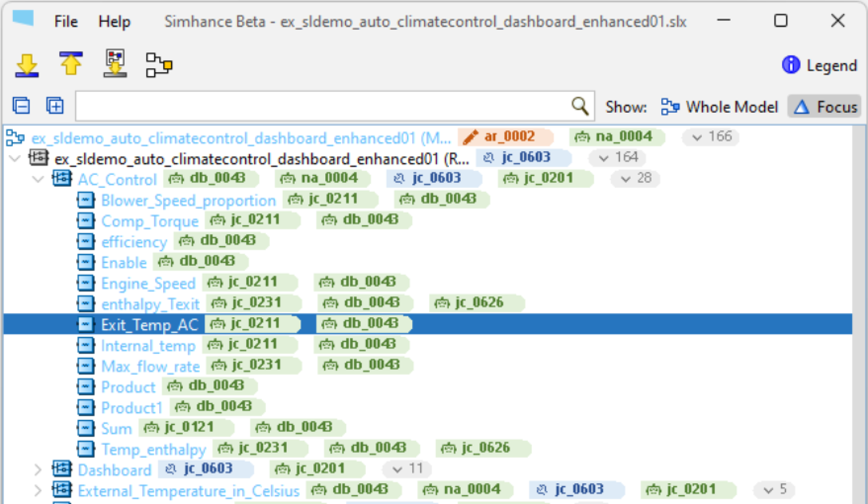Viewport: 868px width, 504px height.
Task: Expand External_Temperature's 5 findings counter
Action: (774, 490)
